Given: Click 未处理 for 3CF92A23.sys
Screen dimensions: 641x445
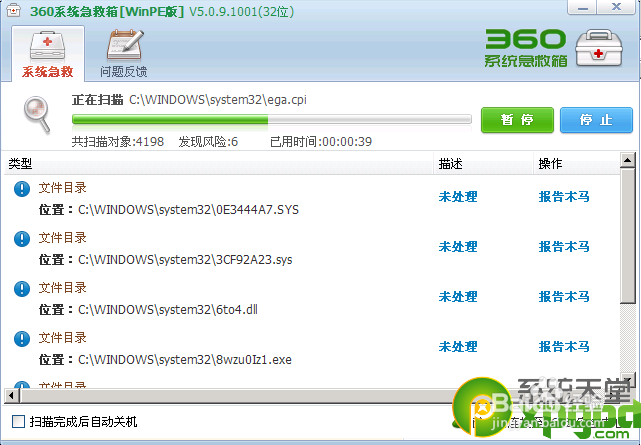Looking at the screenshot, I should pos(458,247).
